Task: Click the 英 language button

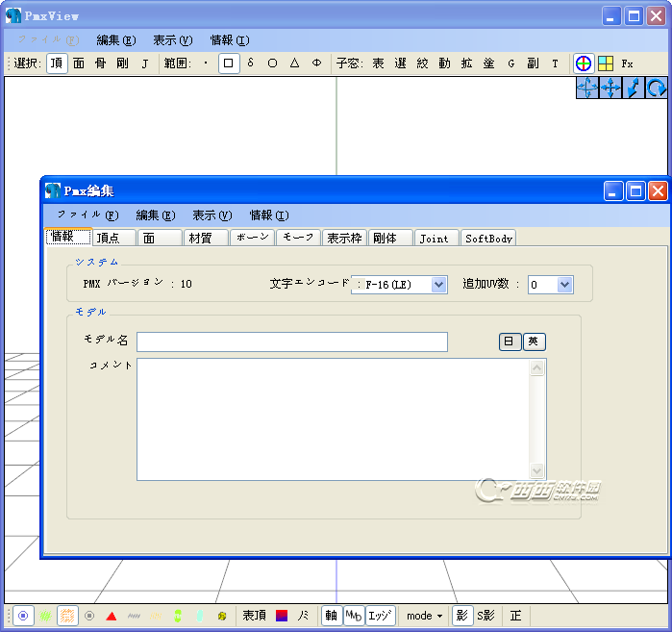Action: pyautogui.click(x=535, y=341)
